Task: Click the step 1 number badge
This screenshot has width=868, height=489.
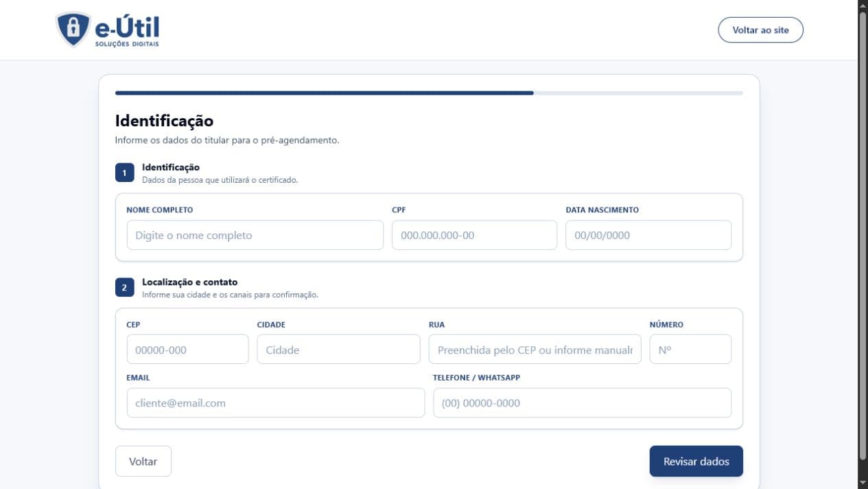Action: (x=124, y=173)
